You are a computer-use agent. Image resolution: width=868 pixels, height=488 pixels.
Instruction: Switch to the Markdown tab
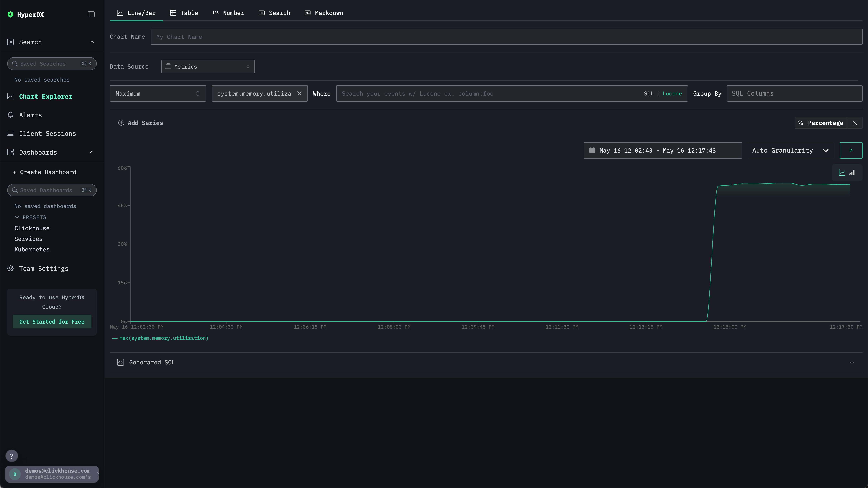[x=324, y=13]
